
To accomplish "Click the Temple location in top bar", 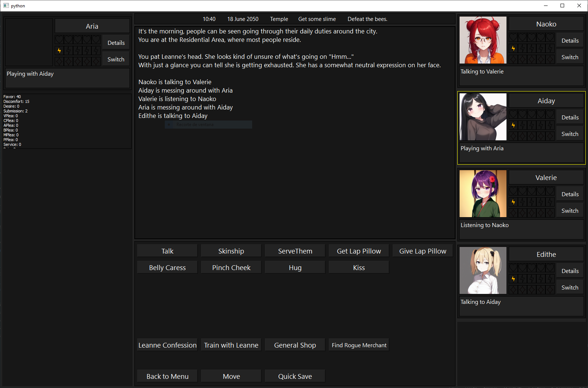I will click(x=279, y=19).
